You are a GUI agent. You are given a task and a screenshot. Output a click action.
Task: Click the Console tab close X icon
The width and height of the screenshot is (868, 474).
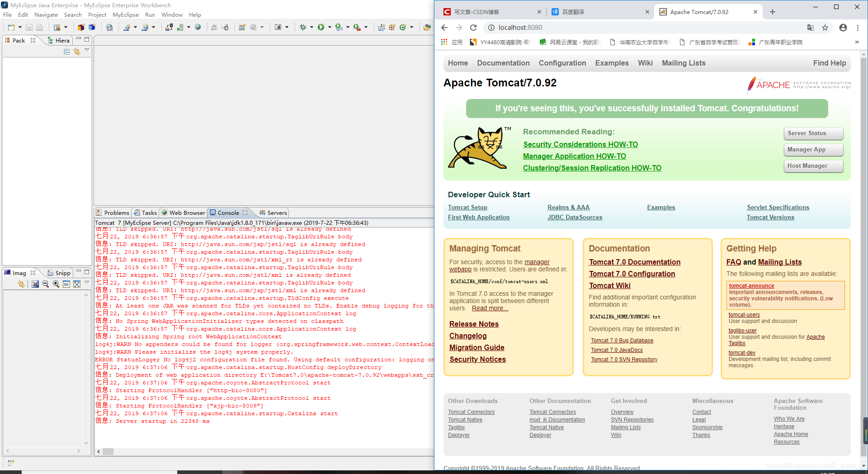(x=245, y=213)
